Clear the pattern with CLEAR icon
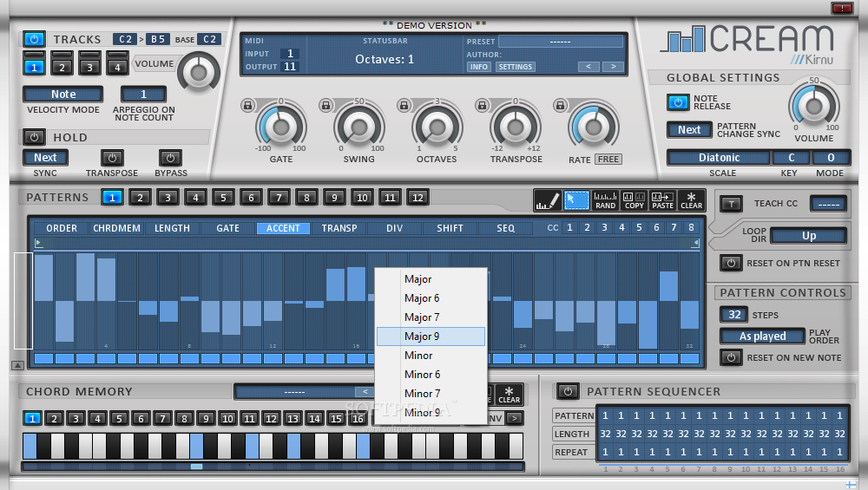This screenshot has height=490, width=868. pyautogui.click(x=692, y=200)
